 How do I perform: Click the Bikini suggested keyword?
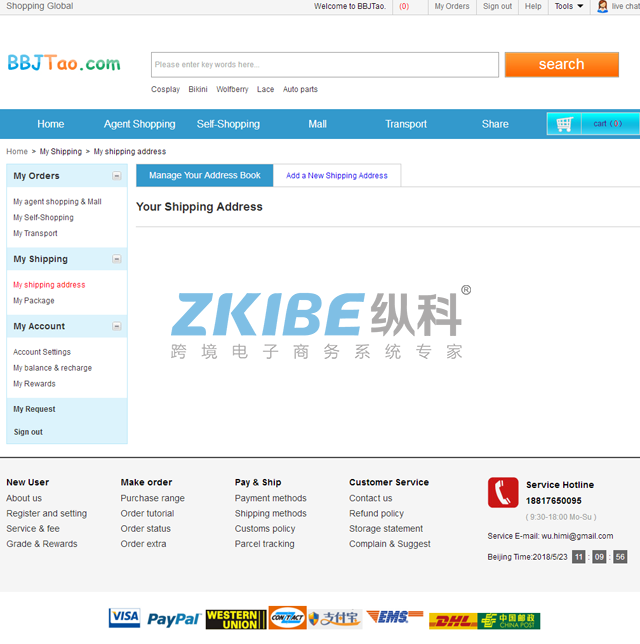point(198,89)
